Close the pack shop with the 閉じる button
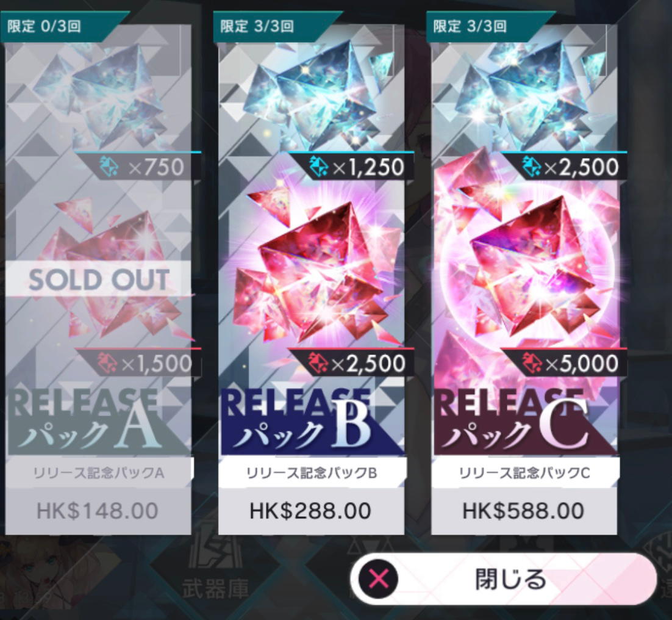The width and height of the screenshot is (672, 620). (x=504, y=579)
